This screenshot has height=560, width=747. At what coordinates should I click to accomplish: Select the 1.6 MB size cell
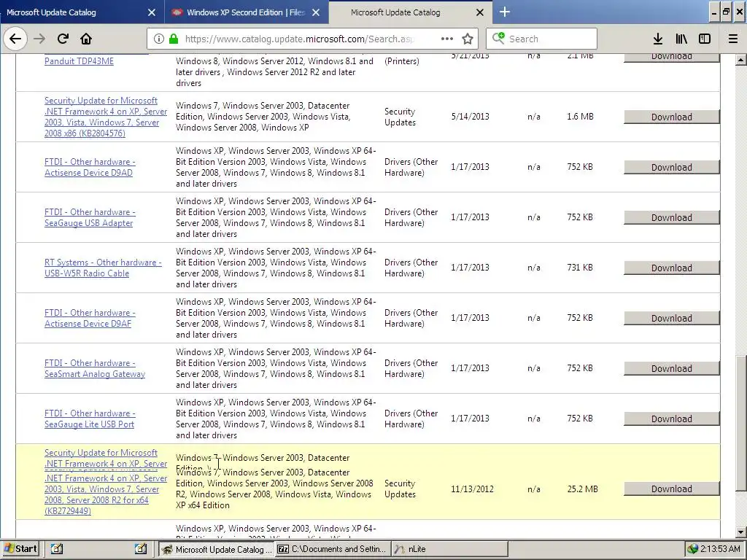580,117
